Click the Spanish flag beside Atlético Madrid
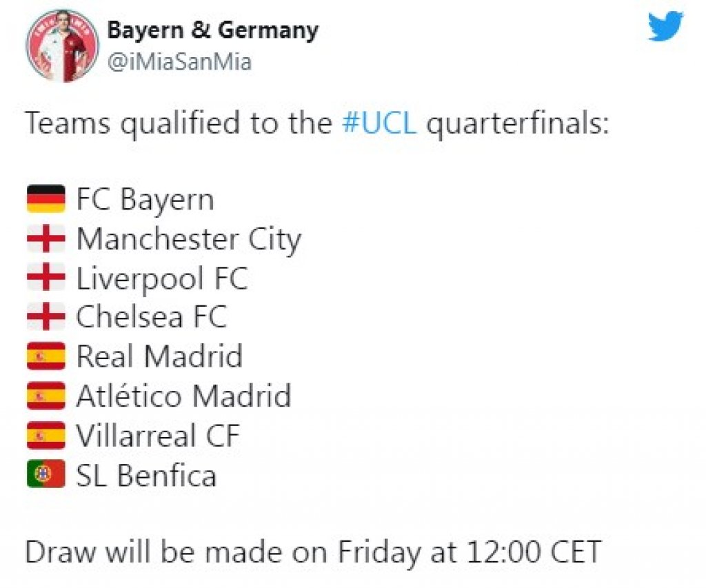Screen dimensions: 706x588 pyautogui.click(x=46, y=396)
